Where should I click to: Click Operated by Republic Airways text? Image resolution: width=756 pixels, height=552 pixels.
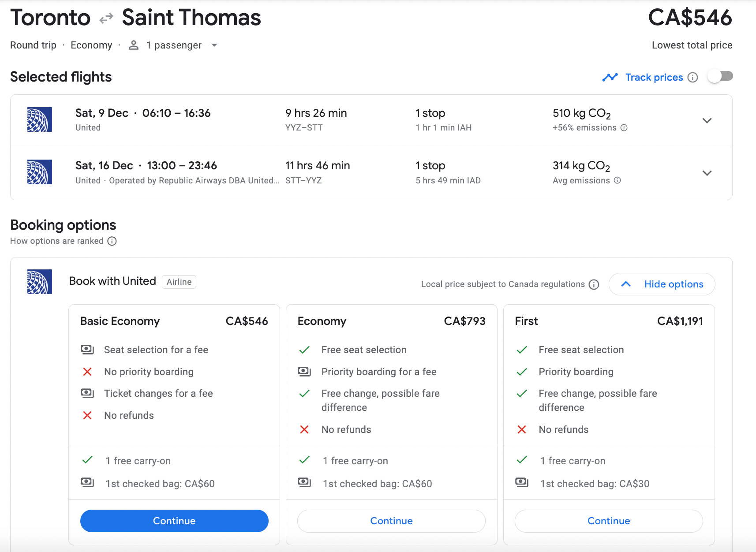pos(194,181)
